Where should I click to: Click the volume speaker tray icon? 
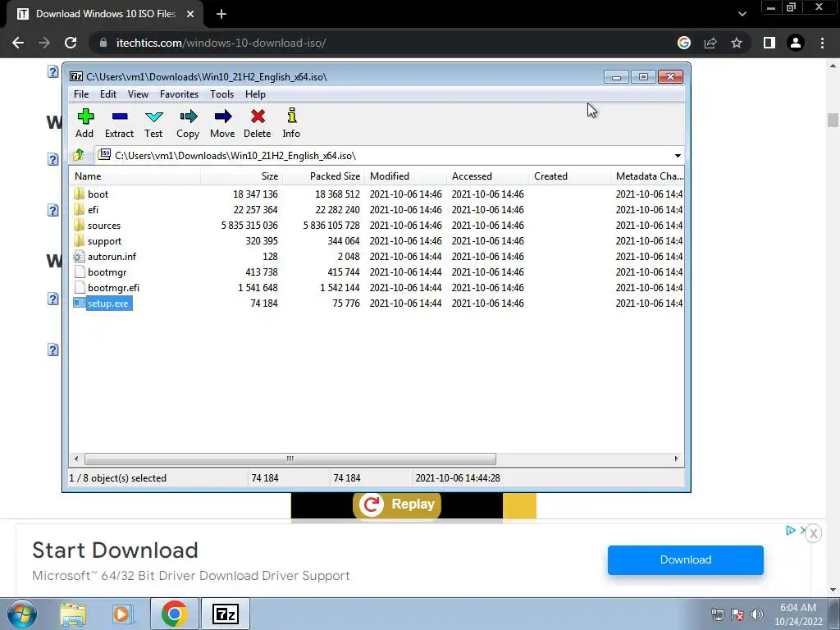757,614
